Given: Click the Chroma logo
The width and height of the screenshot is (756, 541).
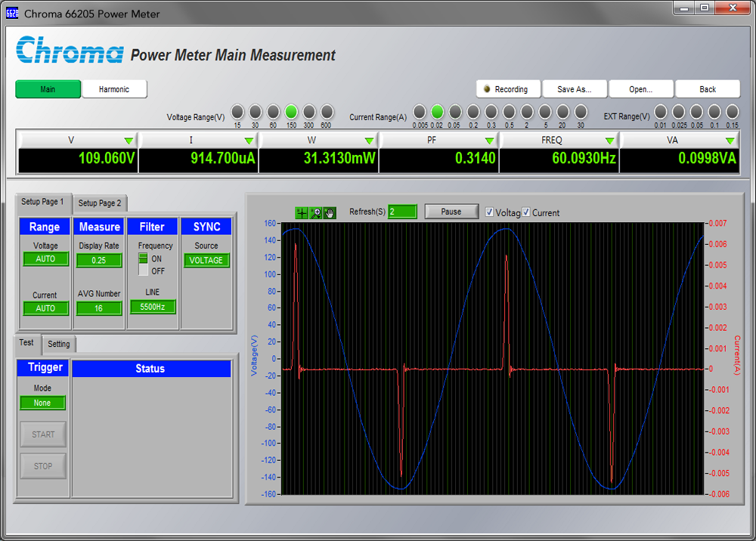Looking at the screenshot, I should pyautogui.click(x=70, y=50).
